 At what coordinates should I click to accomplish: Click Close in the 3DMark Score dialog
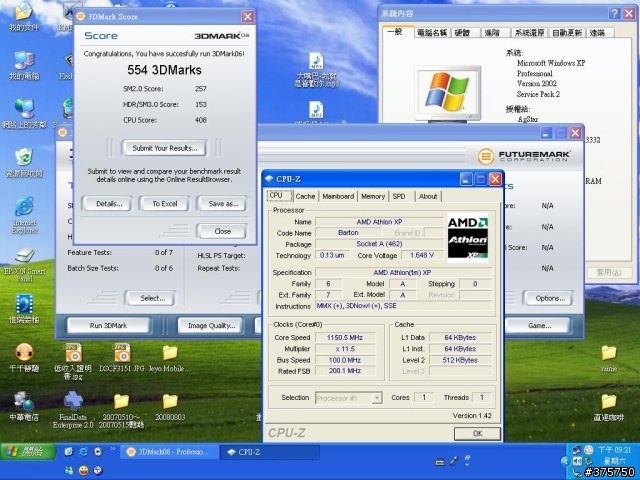[x=222, y=231]
